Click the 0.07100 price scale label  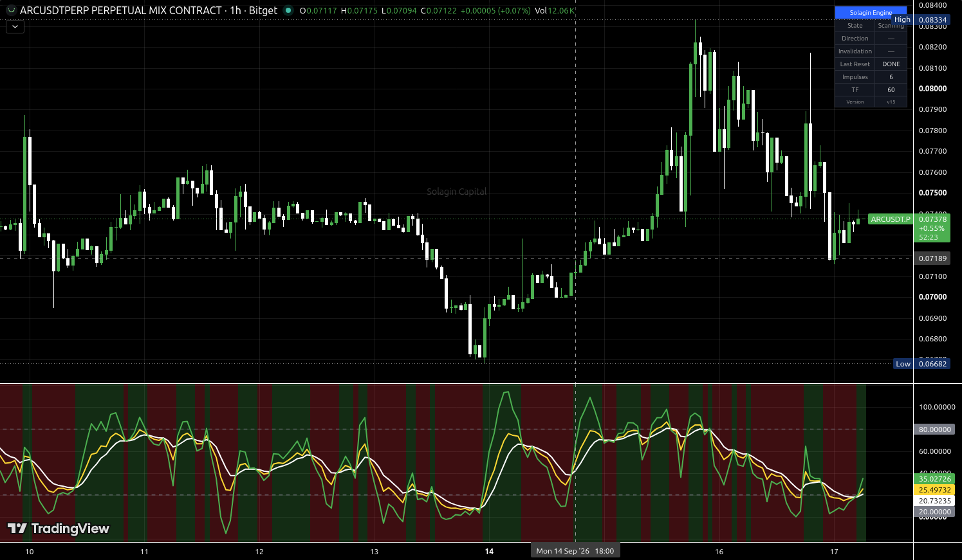coord(932,276)
